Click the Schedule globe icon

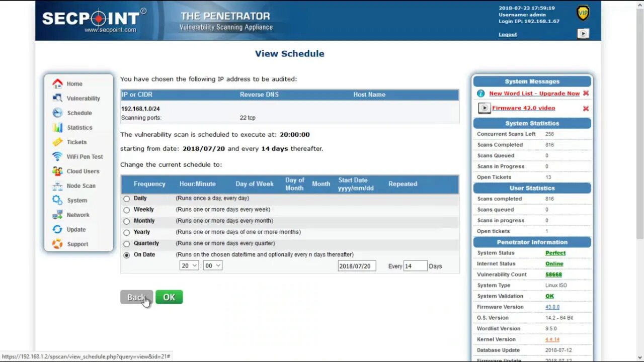tap(58, 113)
